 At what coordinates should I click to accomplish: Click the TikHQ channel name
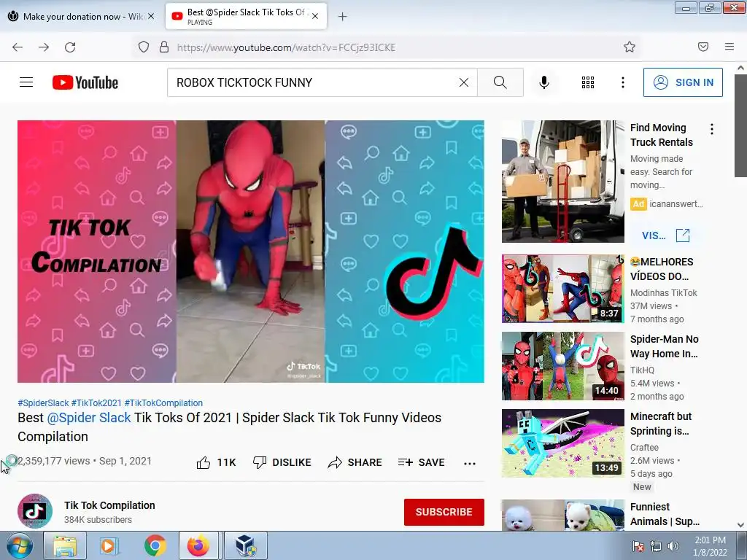(642, 370)
